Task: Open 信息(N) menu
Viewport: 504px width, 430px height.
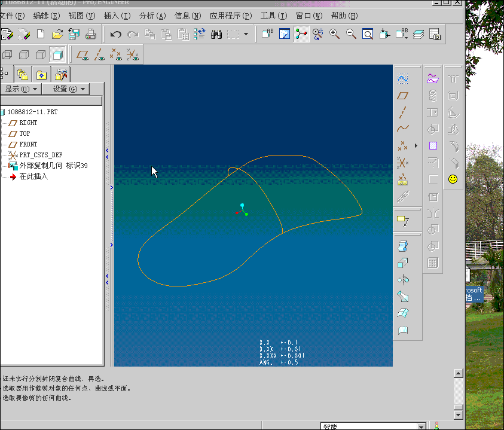Action: [x=188, y=16]
